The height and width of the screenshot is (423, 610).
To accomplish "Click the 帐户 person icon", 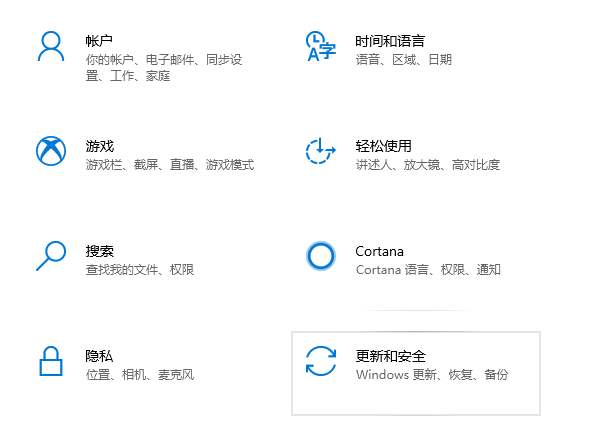I will pyautogui.click(x=51, y=46).
